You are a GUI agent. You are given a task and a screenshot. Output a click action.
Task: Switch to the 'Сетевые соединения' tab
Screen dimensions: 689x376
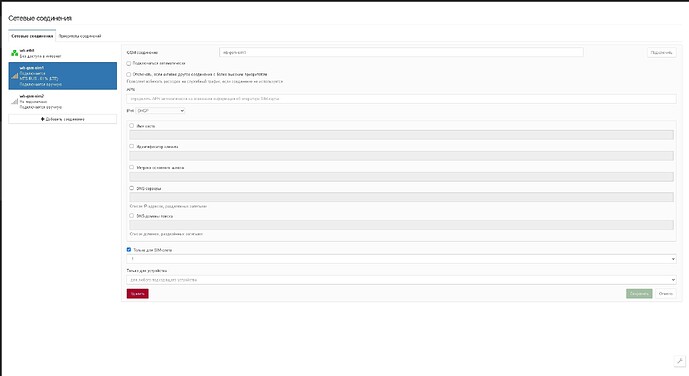pos(32,36)
